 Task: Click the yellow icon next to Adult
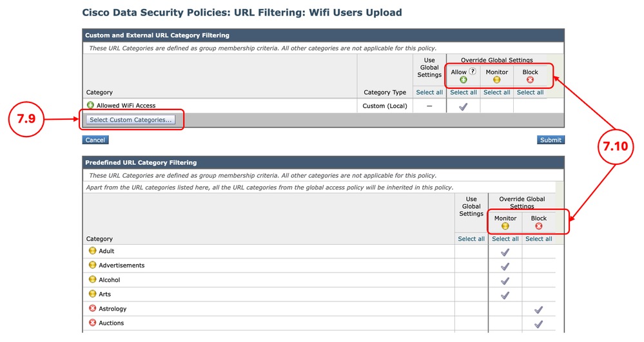point(92,251)
